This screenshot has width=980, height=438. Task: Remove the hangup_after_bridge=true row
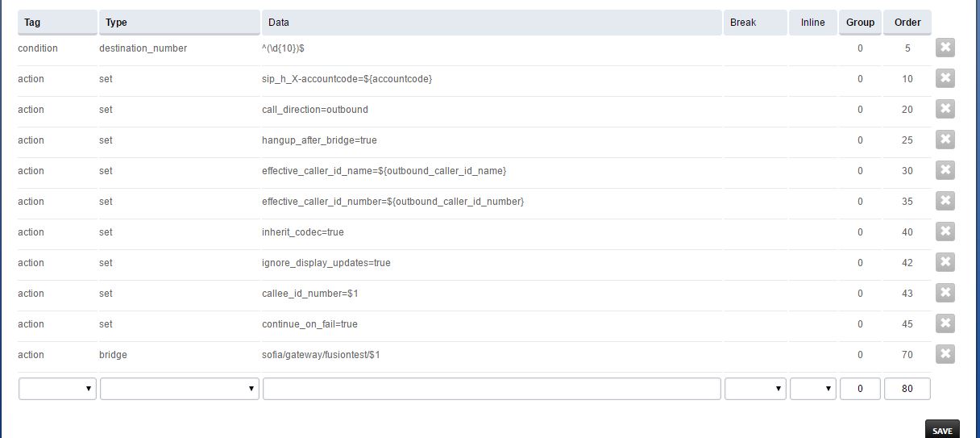945,140
